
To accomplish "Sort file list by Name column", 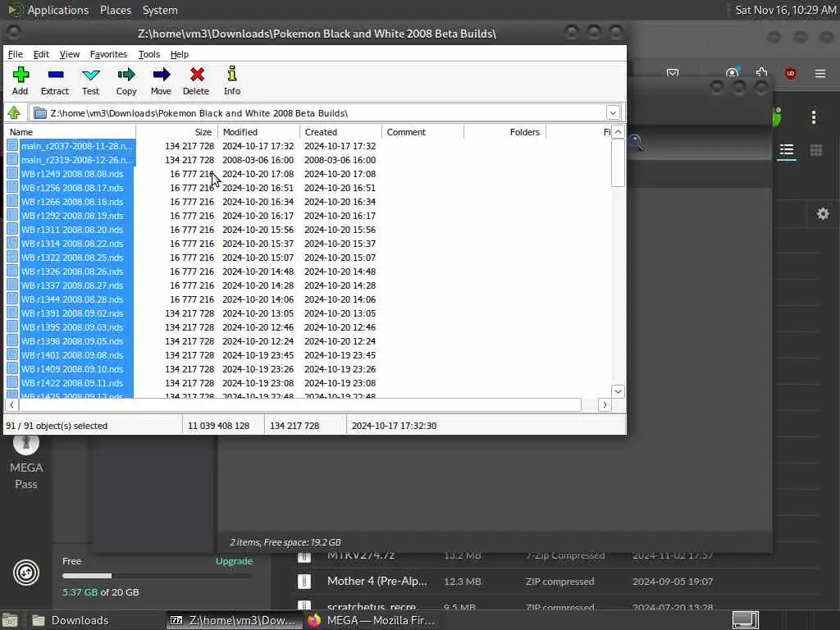I will [71, 132].
